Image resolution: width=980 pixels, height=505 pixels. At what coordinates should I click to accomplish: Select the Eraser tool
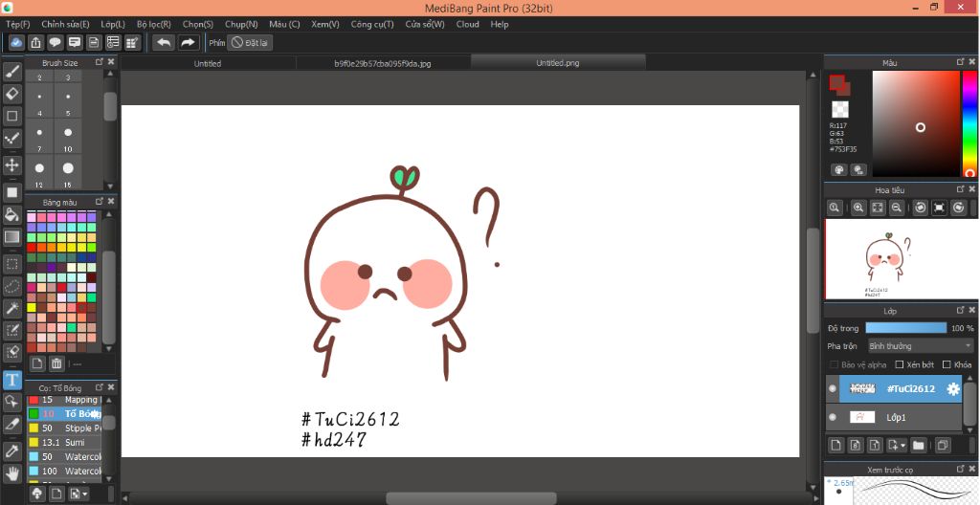[x=11, y=94]
